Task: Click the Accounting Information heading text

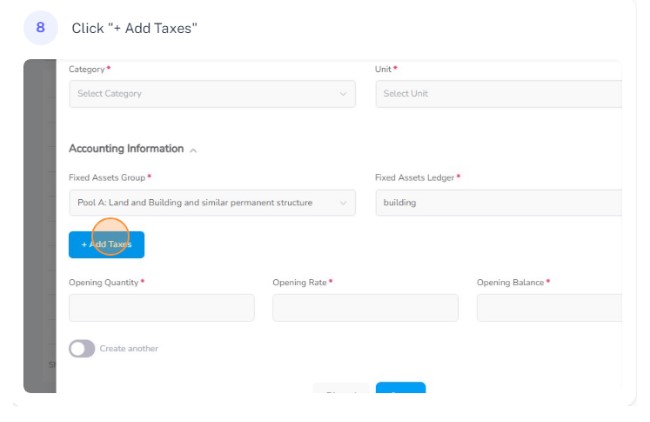Action: coord(126,149)
